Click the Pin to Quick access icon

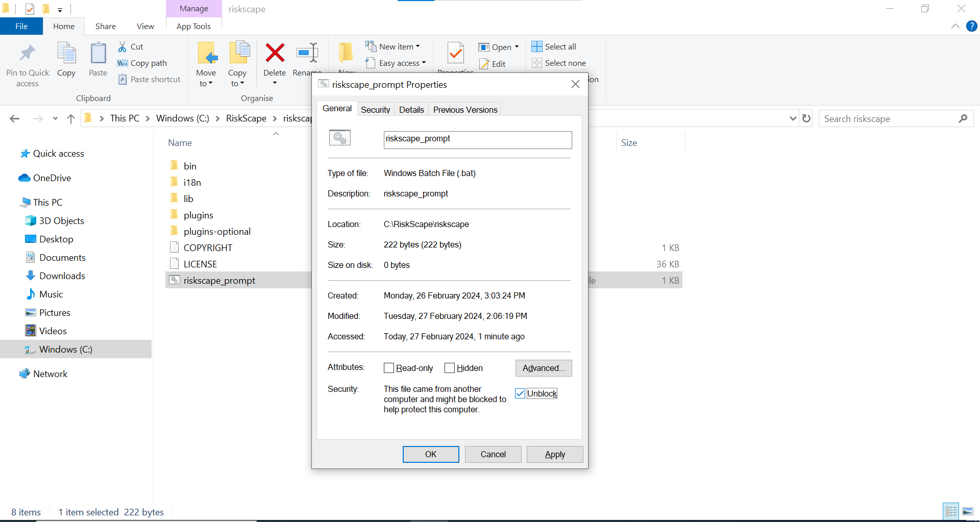point(28,54)
